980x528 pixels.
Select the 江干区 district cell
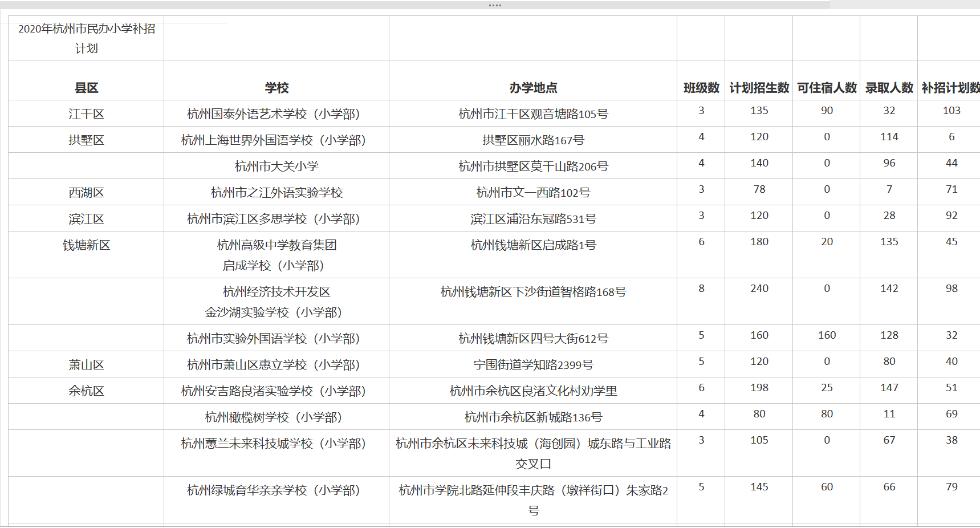(87, 114)
